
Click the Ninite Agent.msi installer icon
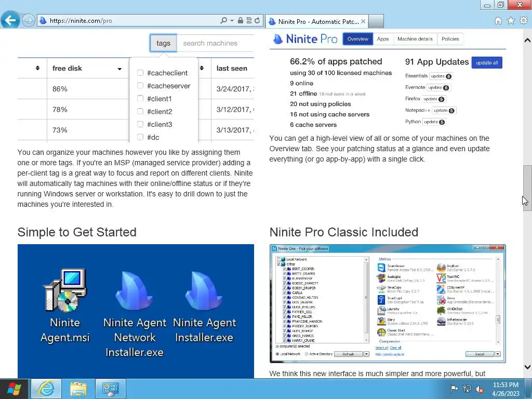point(65,305)
